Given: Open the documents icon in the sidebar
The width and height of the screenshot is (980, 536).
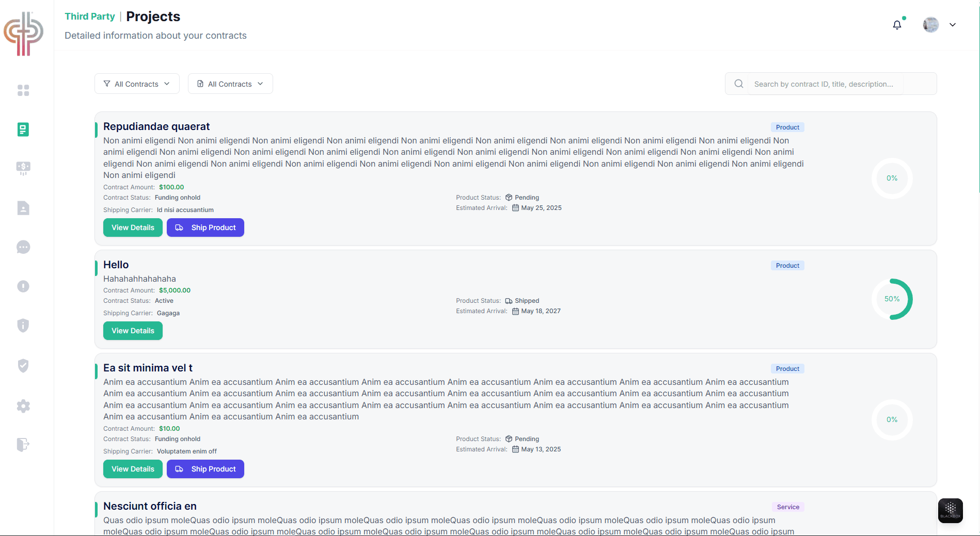Looking at the screenshot, I should 23,208.
